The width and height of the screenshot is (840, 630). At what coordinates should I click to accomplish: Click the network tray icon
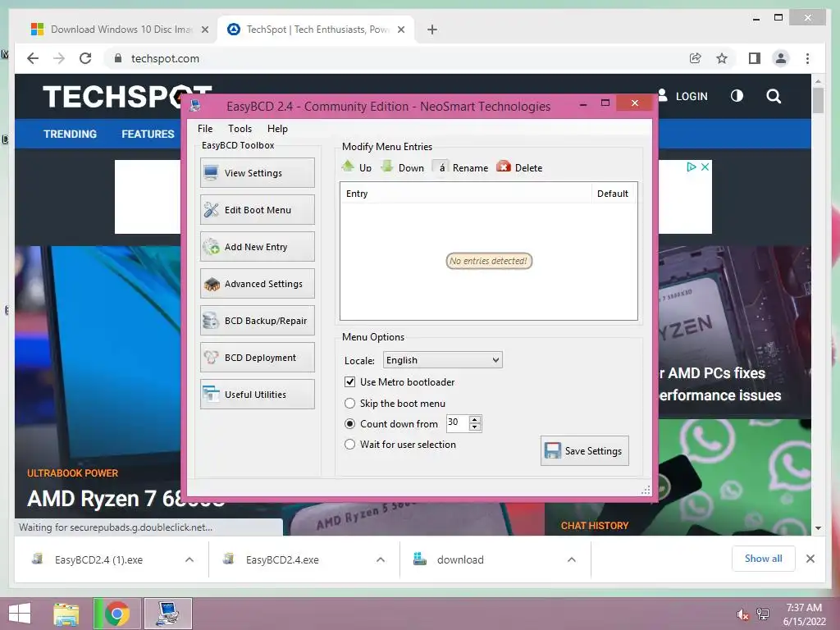[x=762, y=614]
